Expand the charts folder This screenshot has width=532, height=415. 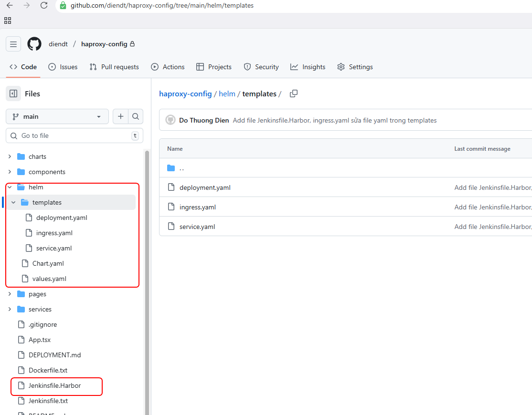10,156
